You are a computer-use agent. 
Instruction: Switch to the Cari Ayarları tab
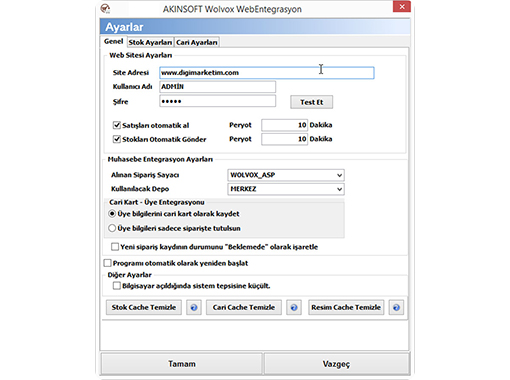[x=197, y=42]
